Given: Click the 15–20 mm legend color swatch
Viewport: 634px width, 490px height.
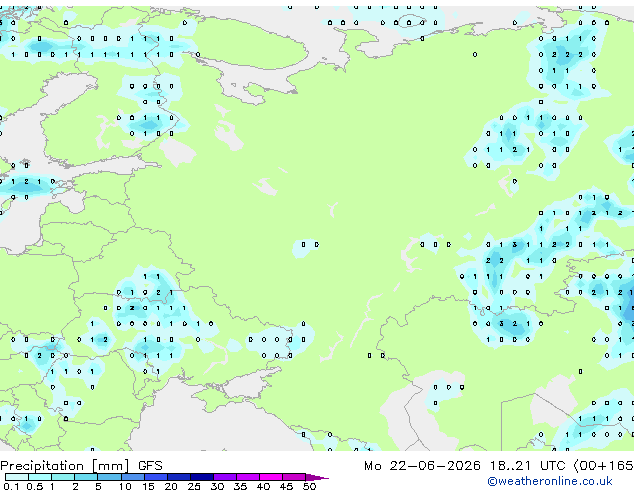Looking at the screenshot, I should 156,477.
